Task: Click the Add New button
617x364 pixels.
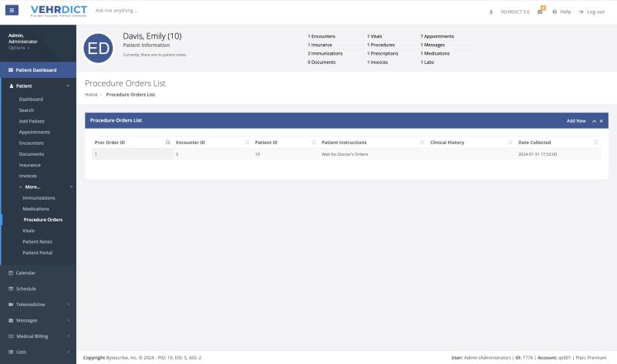Action: pyautogui.click(x=575, y=121)
